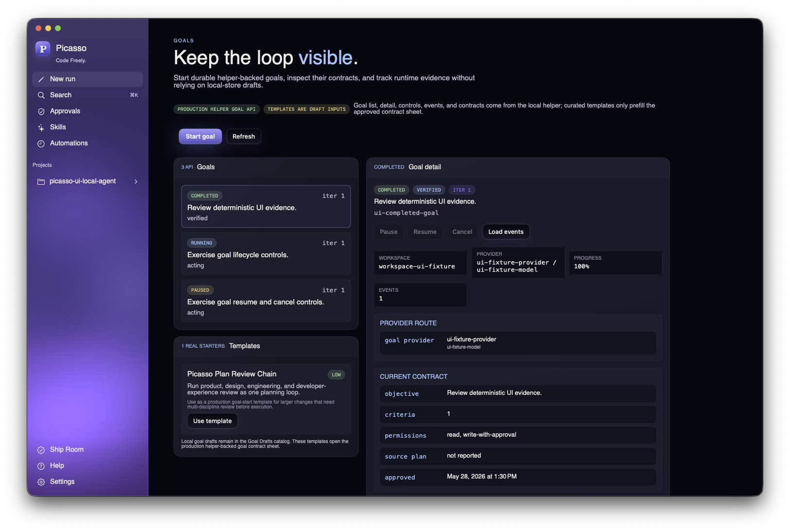Click the Automations clock icon
The height and width of the screenshot is (532, 790).
(x=41, y=143)
